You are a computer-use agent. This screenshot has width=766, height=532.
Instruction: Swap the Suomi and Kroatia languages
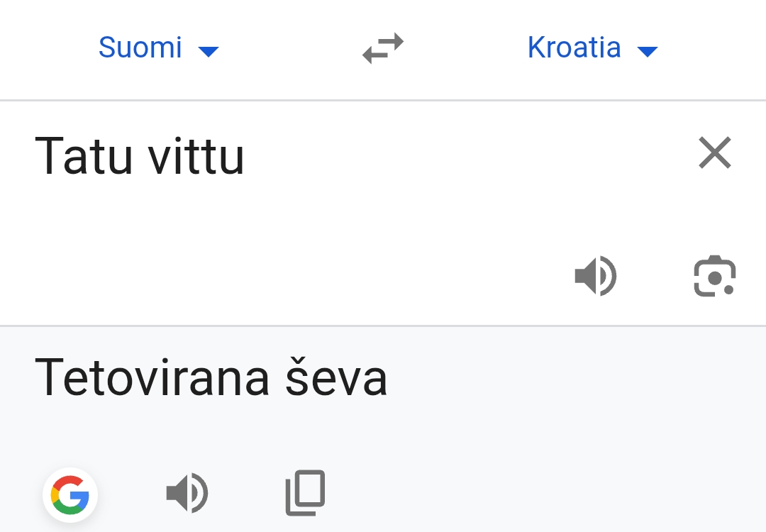[x=383, y=48]
